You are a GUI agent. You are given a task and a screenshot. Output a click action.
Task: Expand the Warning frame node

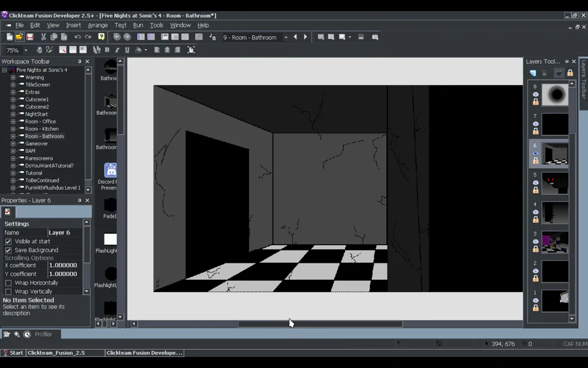(13, 78)
